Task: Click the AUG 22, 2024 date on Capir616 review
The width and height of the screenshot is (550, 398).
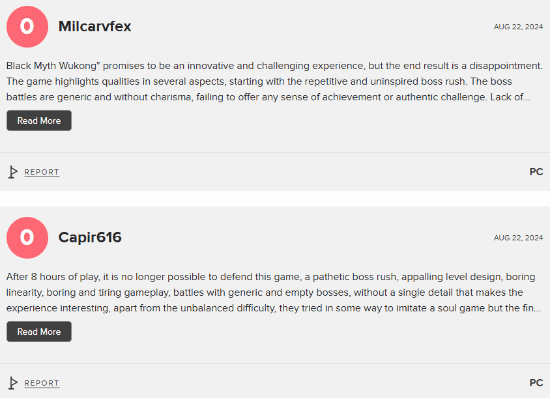Action: (518, 238)
